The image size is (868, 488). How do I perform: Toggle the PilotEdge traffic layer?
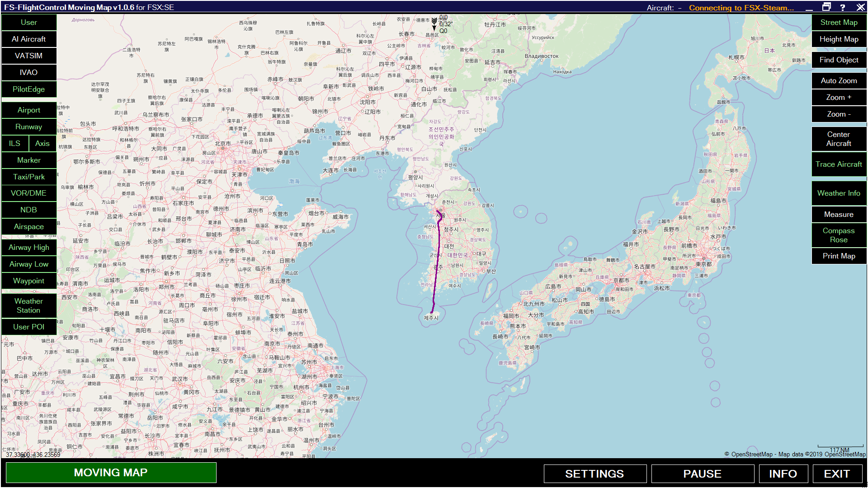(x=29, y=89)
